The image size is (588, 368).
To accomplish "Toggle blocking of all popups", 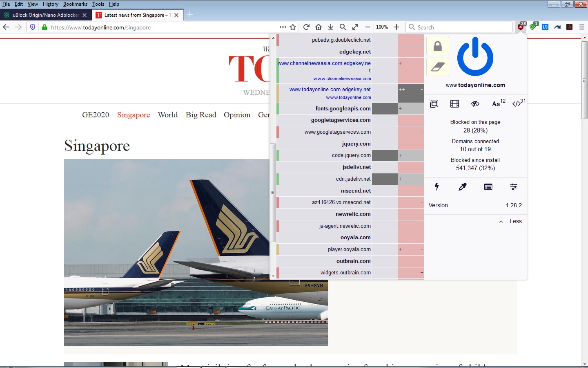I will coord(434,104).
